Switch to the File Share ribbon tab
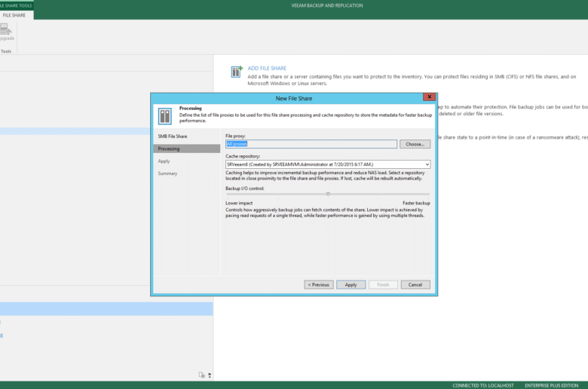 click(x=14, y=15)
